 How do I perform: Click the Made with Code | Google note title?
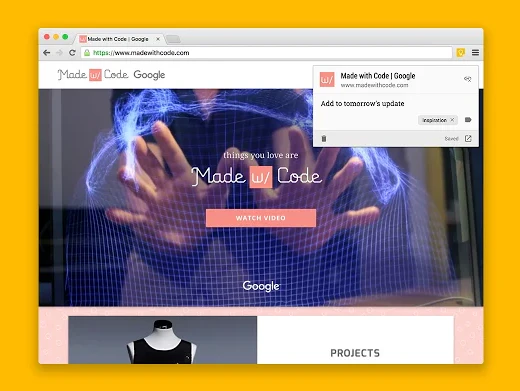tap(378, 76)
